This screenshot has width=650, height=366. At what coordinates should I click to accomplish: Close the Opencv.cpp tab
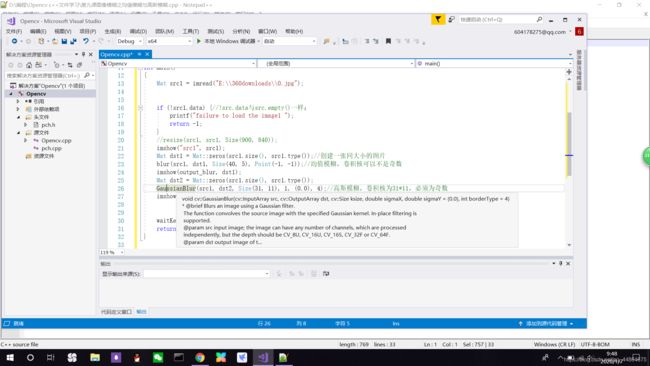click(x=147, y=54)
